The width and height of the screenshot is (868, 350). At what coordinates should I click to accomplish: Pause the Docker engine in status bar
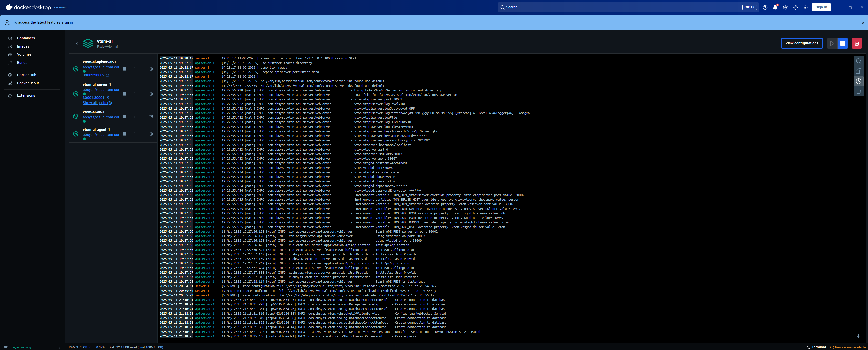[x=51, y=347]
